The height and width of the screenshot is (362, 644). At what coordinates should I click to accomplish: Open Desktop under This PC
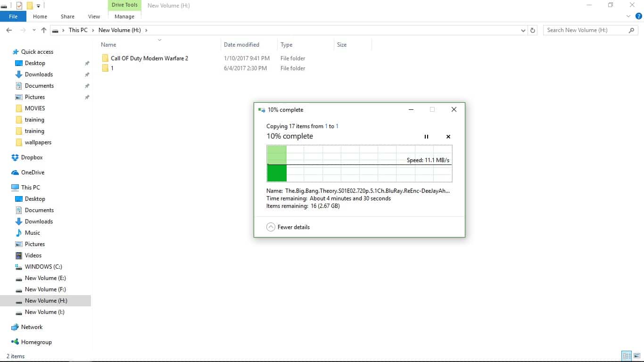(35, 199)
